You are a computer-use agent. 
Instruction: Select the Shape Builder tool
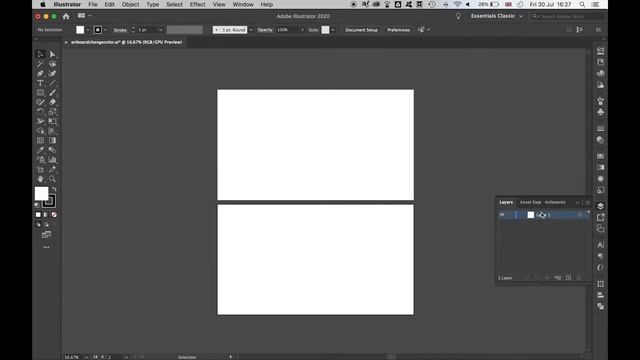(40, 131)
